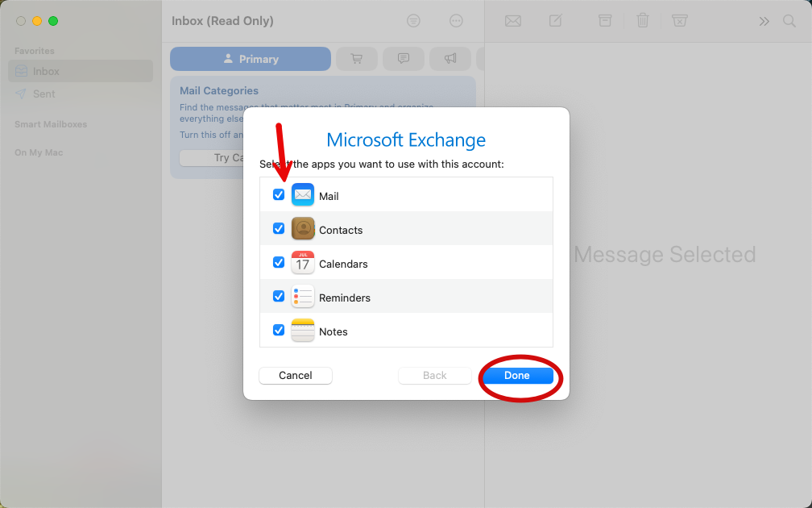812x508 pixels.
Task: Open the Inbox mailbox in the sidebar
Action: (x=81, y=71)
